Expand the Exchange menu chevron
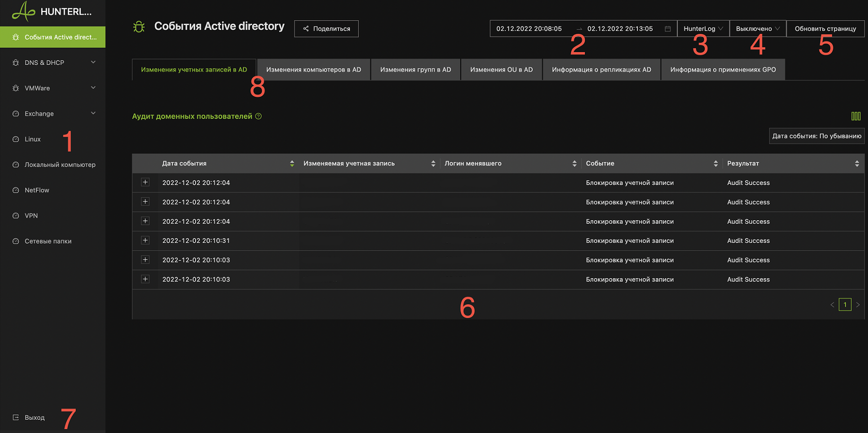 point(93,114)
